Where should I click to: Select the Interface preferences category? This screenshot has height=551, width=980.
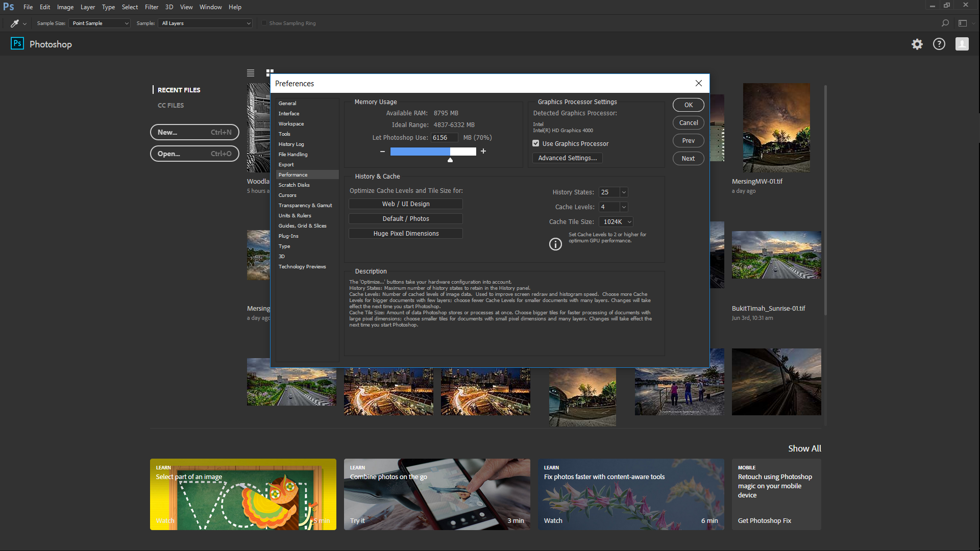coord(308,113)
